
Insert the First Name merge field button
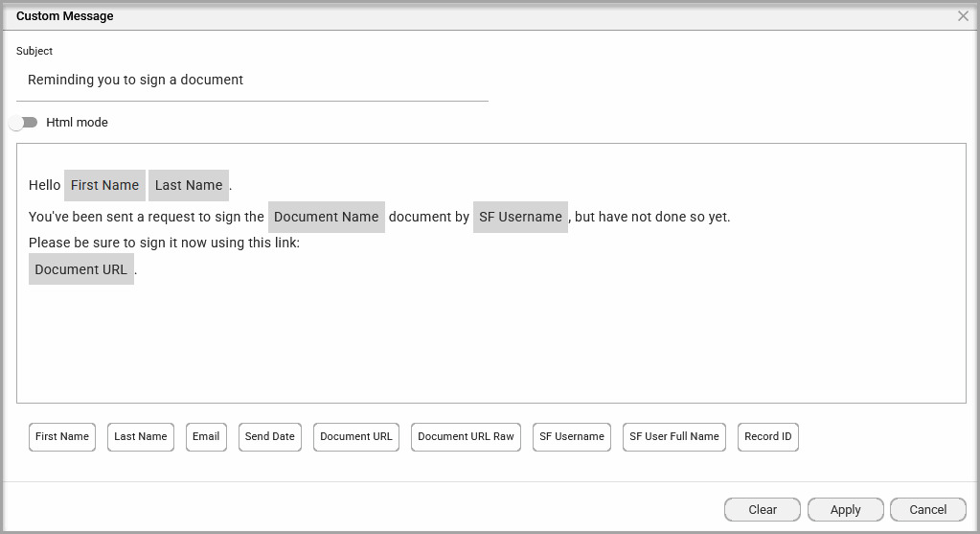pyautogui.click(x=62, y=436)
